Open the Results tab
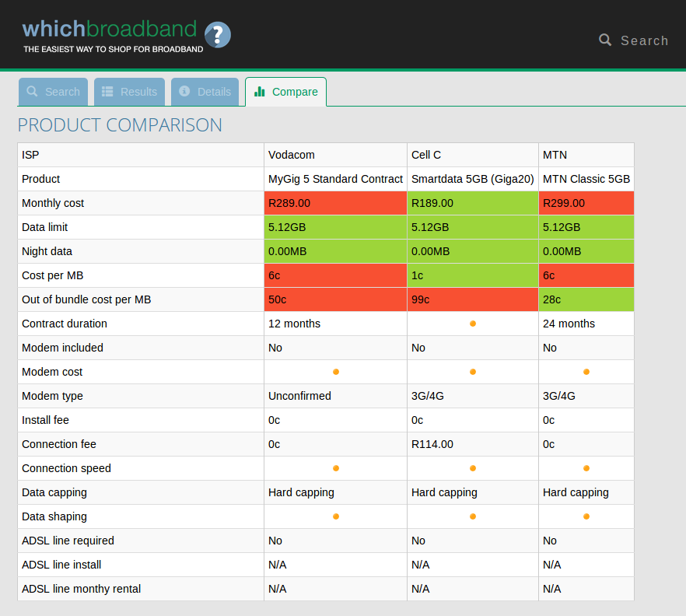The height and width of the screenshot is (616, 686). [130, 92]
